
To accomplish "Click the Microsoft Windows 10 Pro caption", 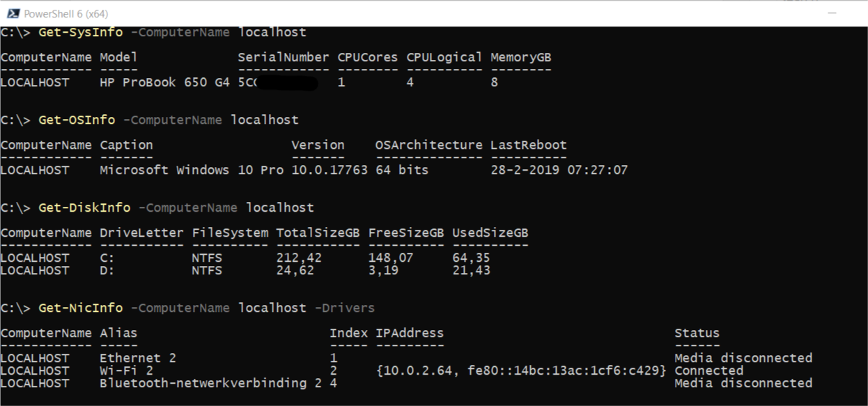I will pyautogui.click(x=192, y=170).
